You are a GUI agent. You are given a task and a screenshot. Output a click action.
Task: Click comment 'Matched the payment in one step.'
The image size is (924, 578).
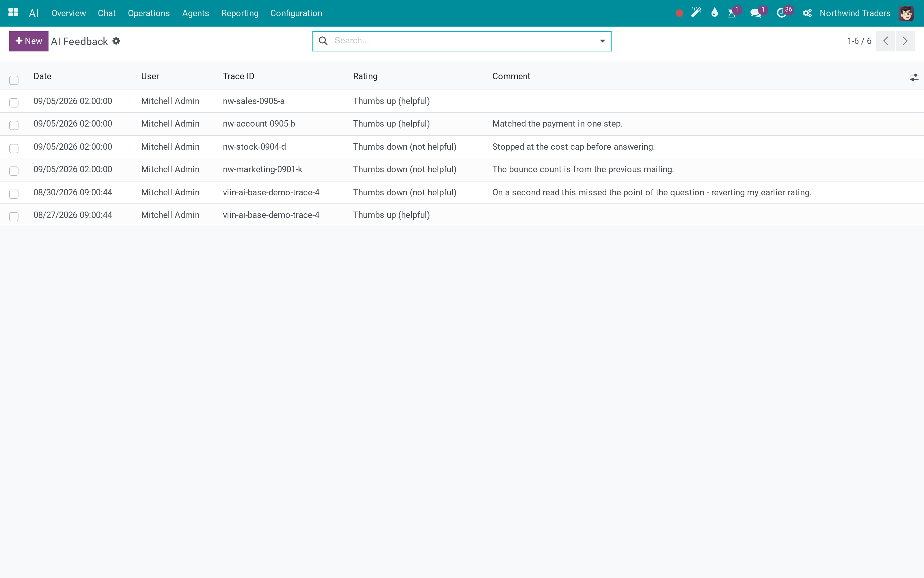tap(557, 123)
